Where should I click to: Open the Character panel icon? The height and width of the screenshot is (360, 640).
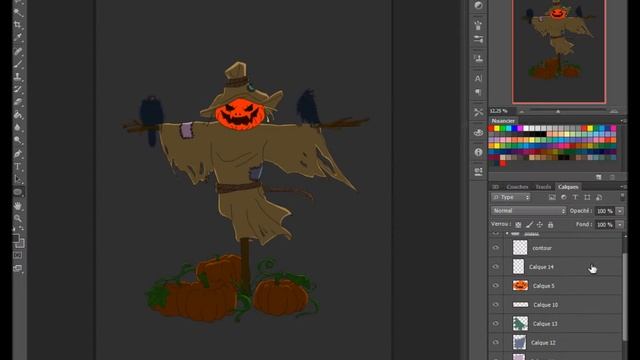point(478,78)
